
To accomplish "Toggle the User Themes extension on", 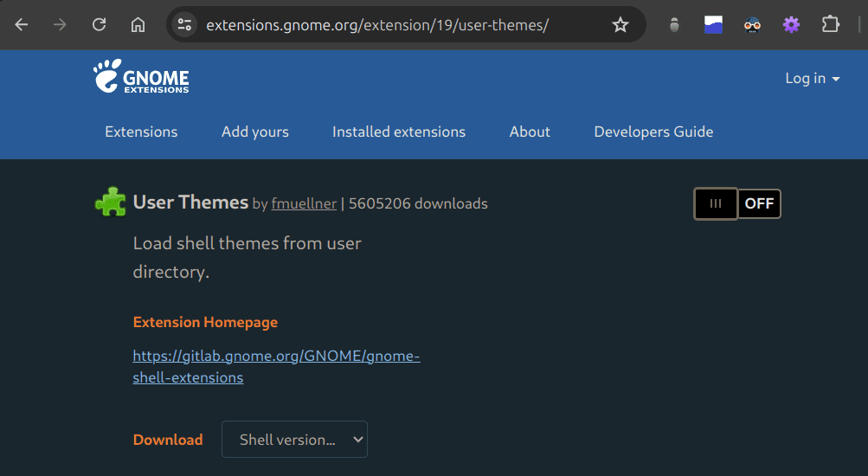I will click(736, 203).
